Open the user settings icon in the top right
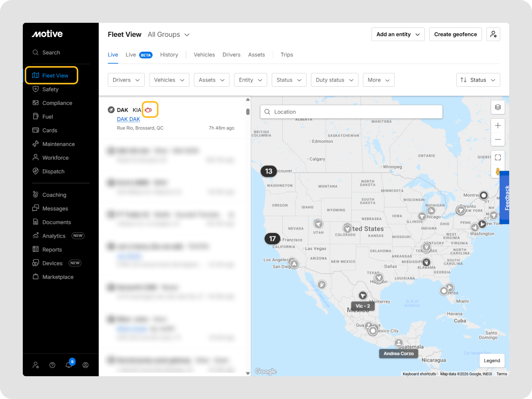The height and width of the screenshot is (399, 532). (493, 34)
